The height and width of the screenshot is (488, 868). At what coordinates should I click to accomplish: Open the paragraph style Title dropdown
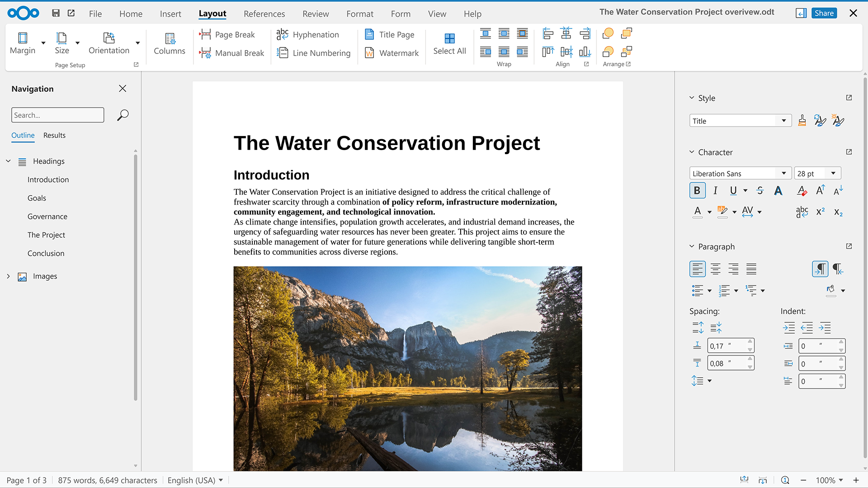[784, 121]
